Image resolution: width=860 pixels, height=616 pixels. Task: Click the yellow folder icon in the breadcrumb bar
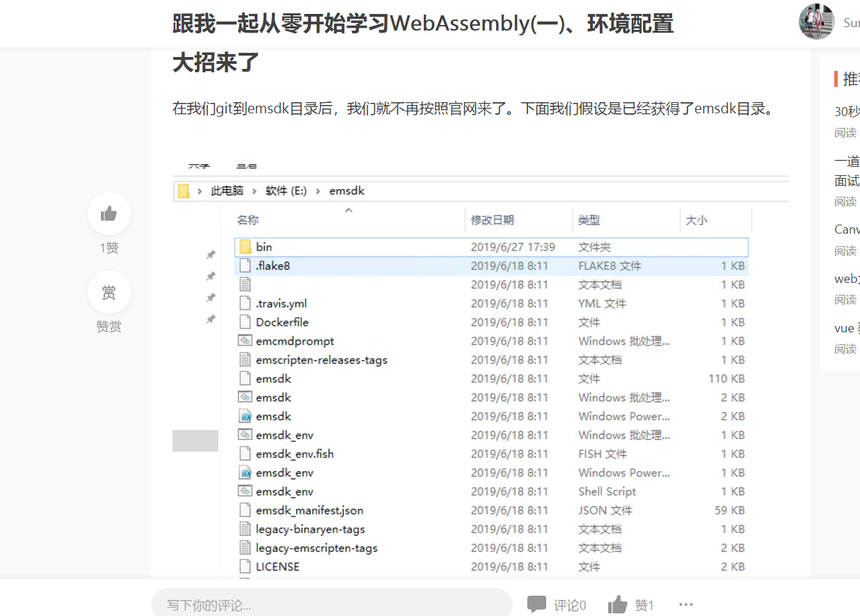click(182, 191)
